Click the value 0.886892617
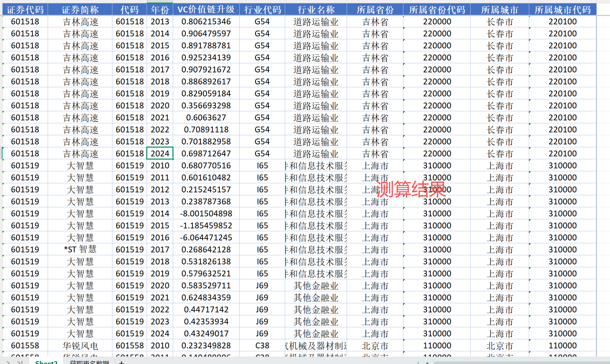Viewport: 610px width, 364px height. [x=206, y=82]
